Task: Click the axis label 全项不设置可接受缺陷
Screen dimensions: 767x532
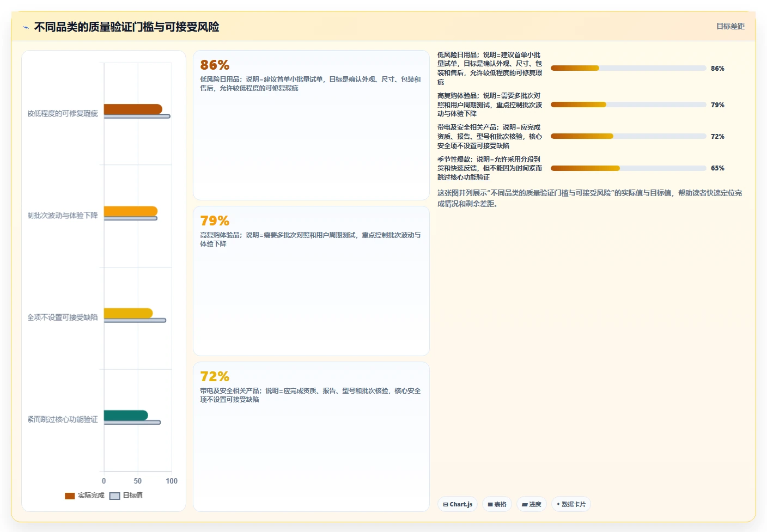Action: [63, 317]
